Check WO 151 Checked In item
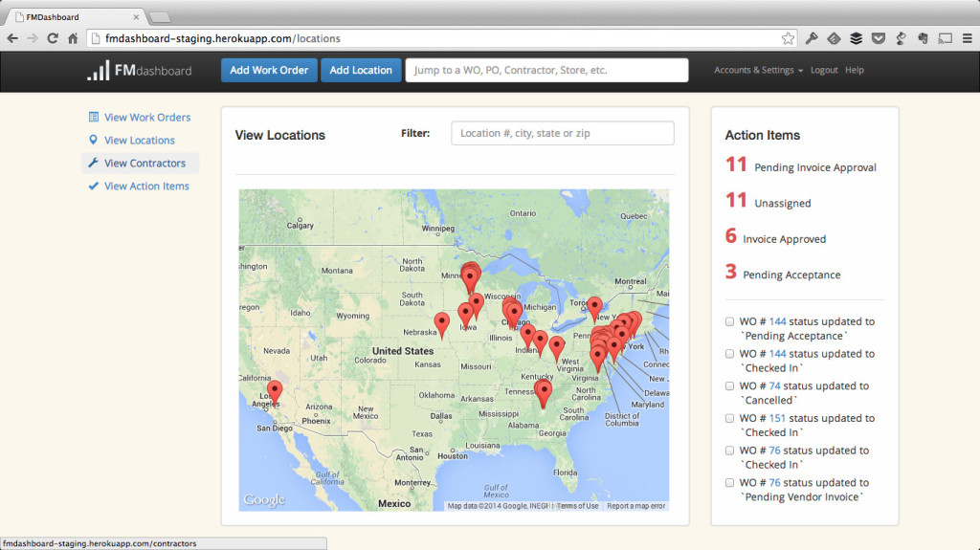 pos(729,418)
